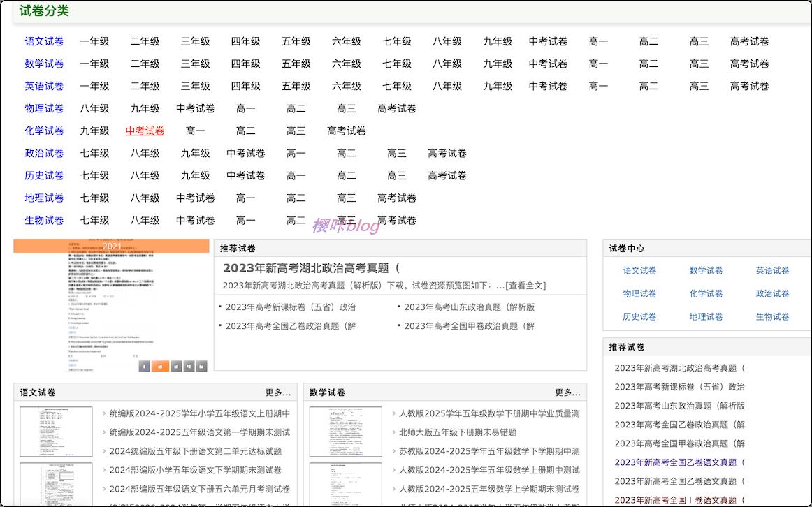Select 高一 in 化学试卷 row
The image size is (812, 507).
(195, 131)
